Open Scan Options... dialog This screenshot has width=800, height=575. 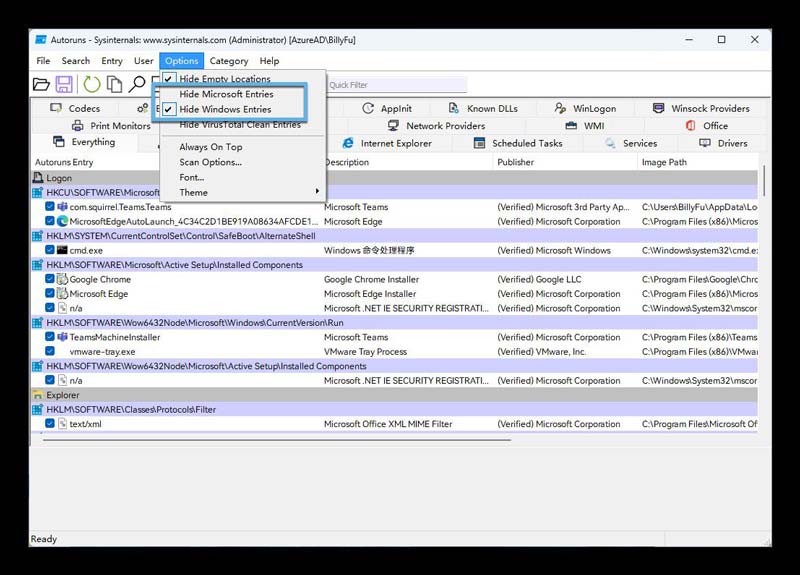coord(243,162)
